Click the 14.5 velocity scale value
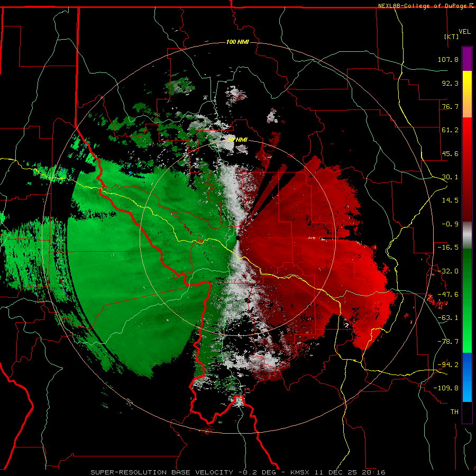 (450, 200)
